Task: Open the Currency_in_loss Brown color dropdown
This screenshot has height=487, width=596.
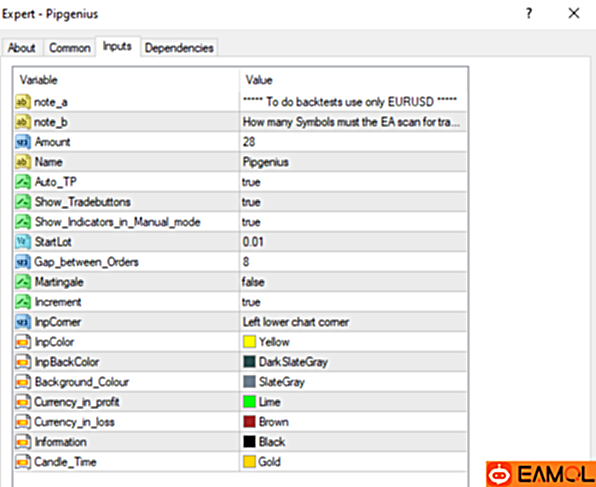Action: 353,422
